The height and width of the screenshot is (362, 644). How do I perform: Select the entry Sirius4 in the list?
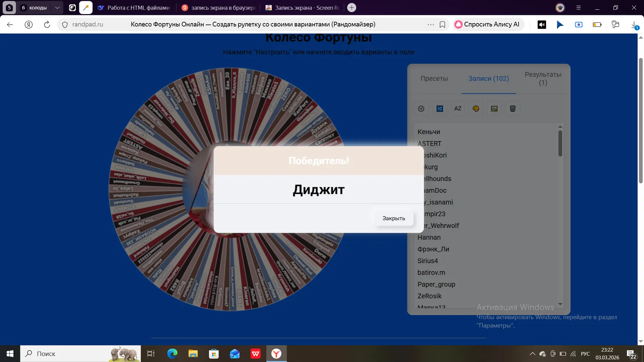pos(428,261)
